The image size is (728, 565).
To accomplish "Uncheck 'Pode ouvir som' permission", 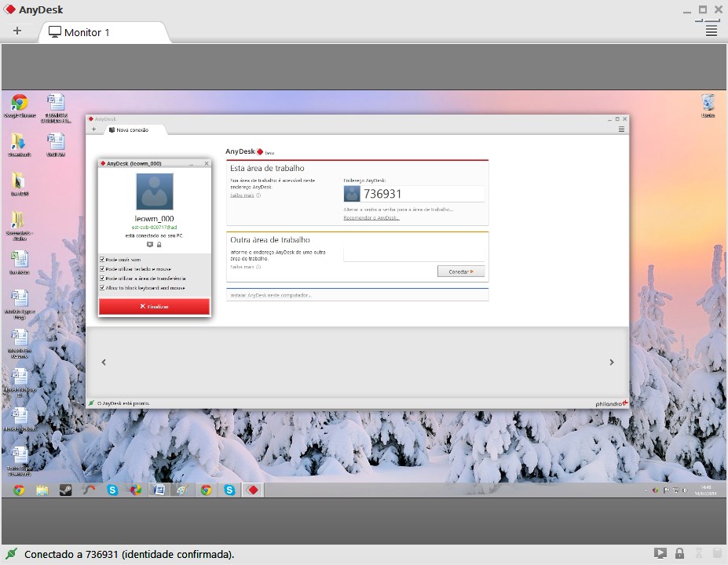I will click(x=103, y=259).
